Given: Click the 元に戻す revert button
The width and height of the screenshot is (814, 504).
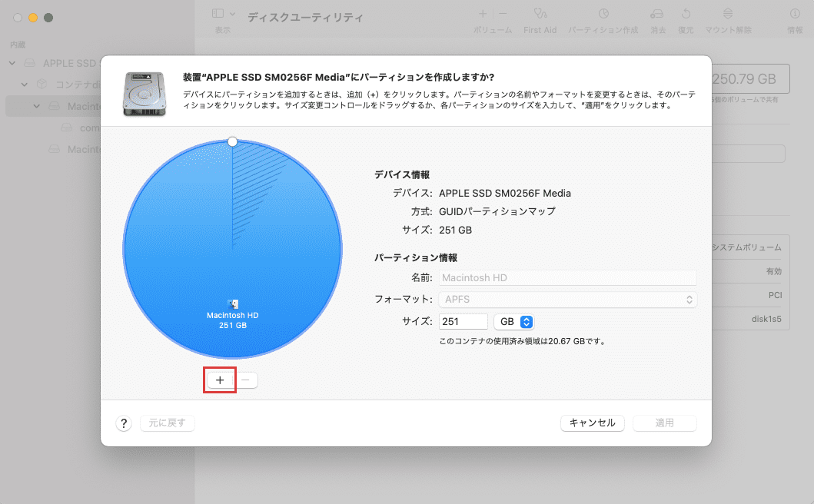Looking at the screenshot, I should [167, 423].
